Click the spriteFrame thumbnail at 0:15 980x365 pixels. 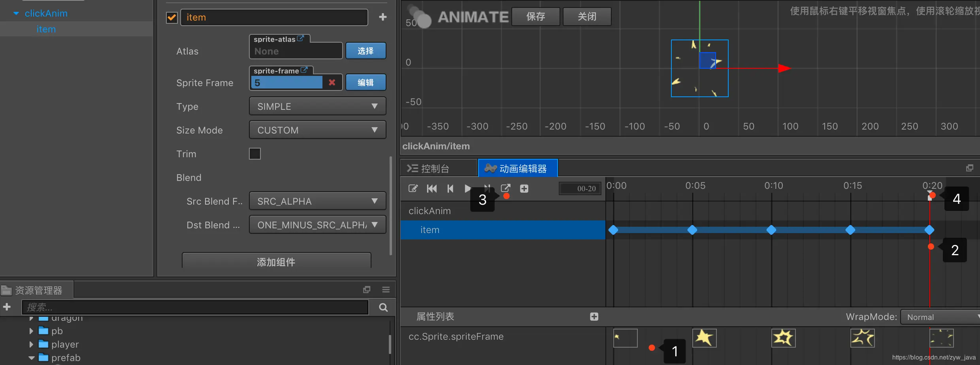863,338
